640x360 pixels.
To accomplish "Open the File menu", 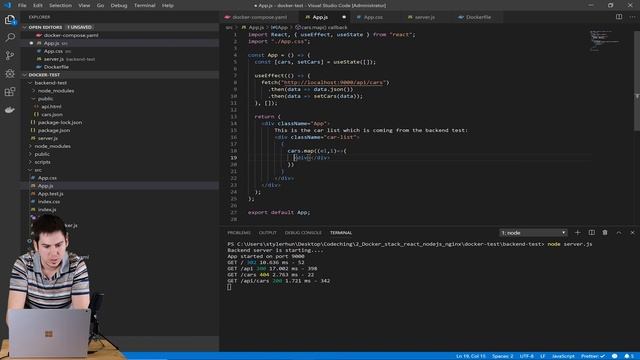I will point(22,5).
